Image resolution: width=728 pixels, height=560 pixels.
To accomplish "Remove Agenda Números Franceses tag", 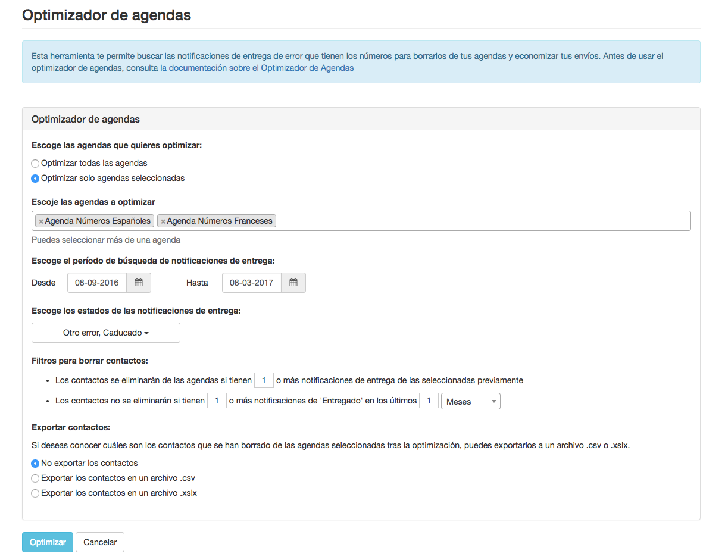I will tap(163, 221).
